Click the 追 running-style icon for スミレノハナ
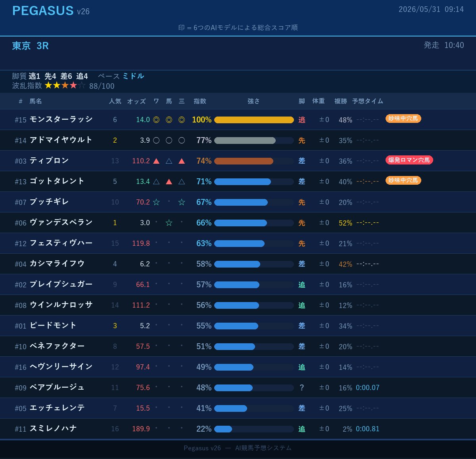Viewport: 476px width, 459px height. (x=302, y=429)
